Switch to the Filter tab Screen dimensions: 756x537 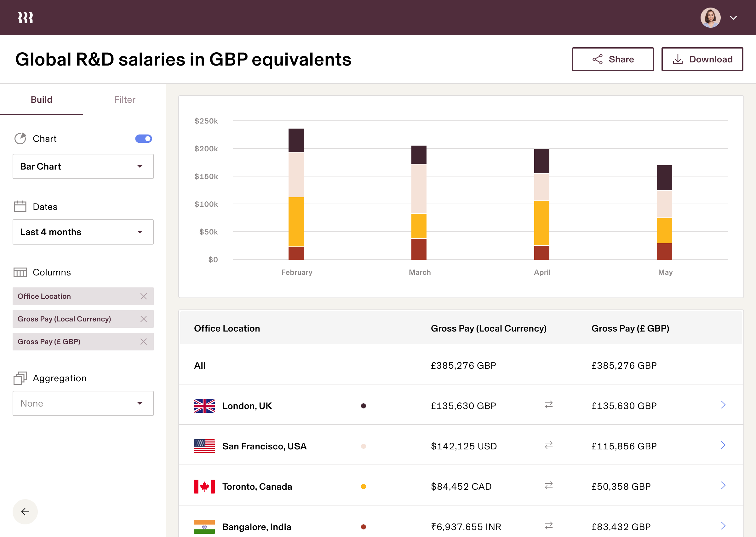click(124, 100)
